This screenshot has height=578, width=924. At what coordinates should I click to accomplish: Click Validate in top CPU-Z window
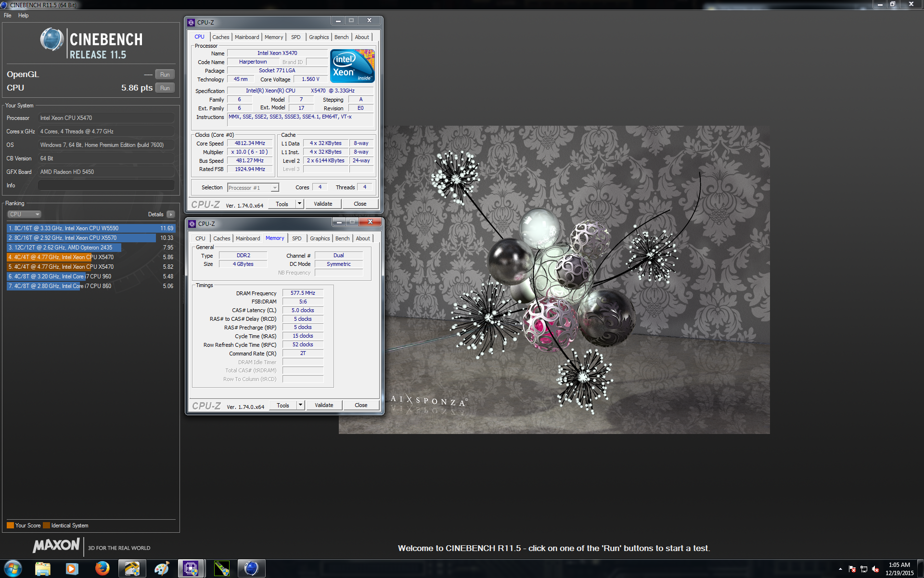pyautogui.click(x=323, y=204)
